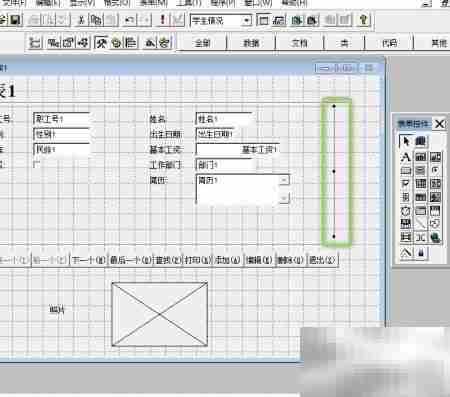Select the 姓名1 text box
Image resolution: width=450 pixels, height=397 pixels.
[x=223, y=119]
